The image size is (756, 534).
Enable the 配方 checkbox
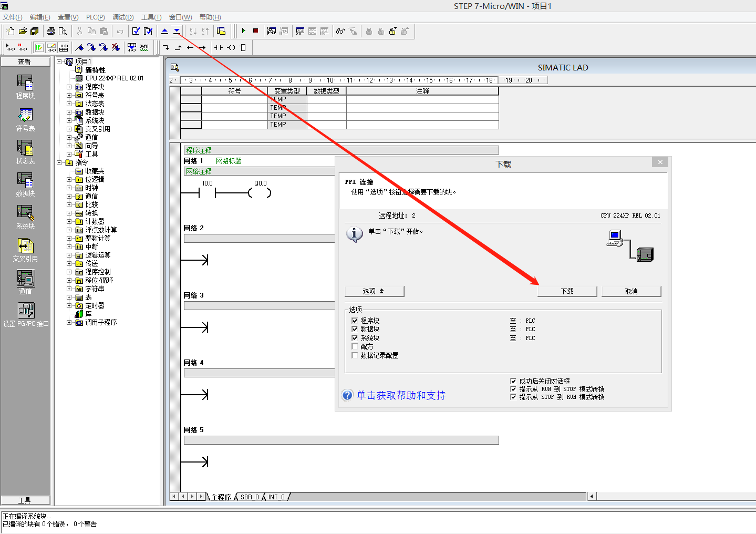coord(355,347)
